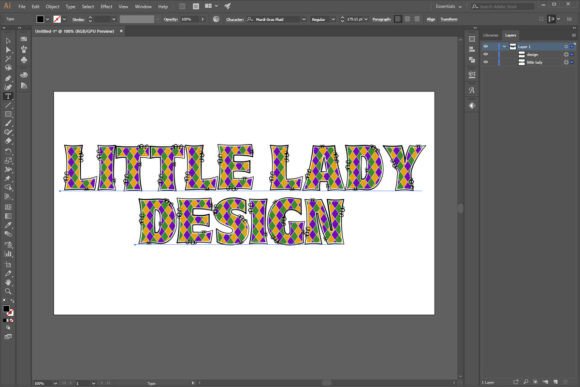Select the Mesh tool

tap(8, 207)
